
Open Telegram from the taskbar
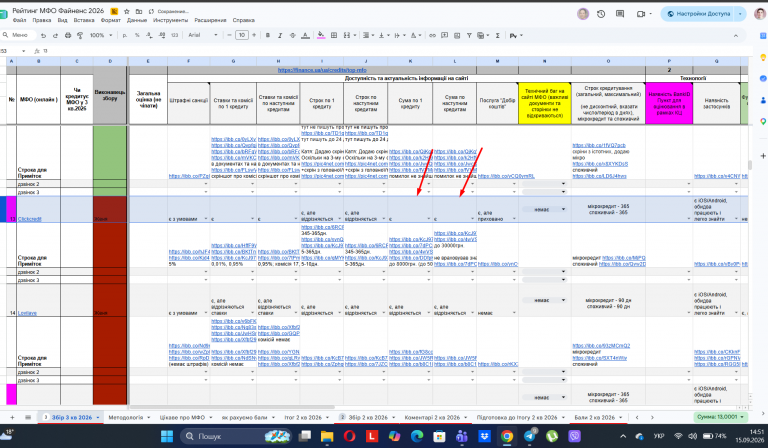click(529, 436)
